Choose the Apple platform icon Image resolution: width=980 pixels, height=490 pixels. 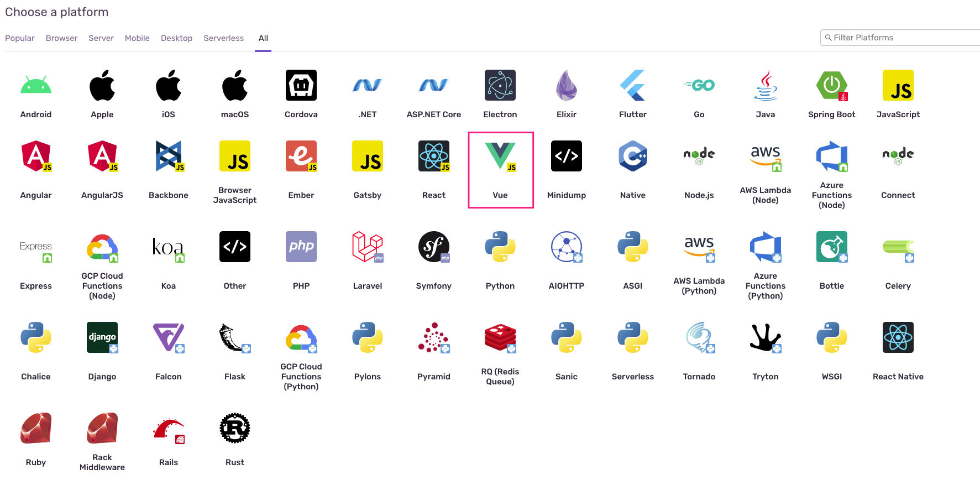click(x=102, y=85)
